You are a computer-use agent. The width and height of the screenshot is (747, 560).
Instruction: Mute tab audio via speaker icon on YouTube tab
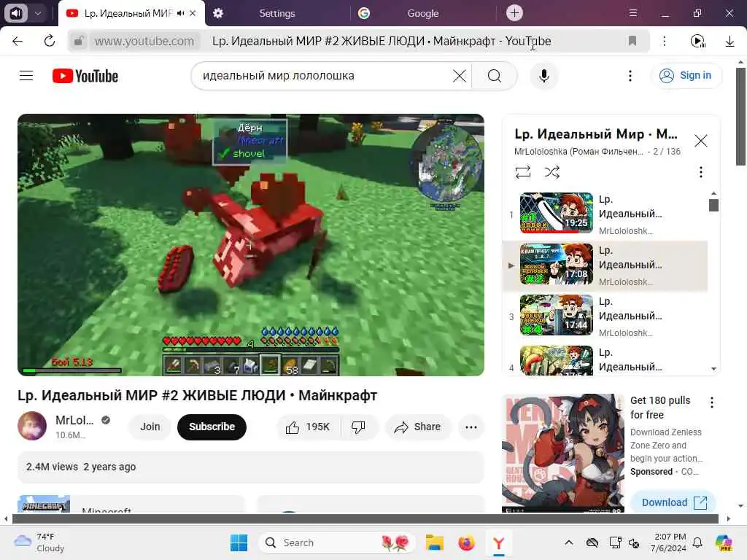(x=180, y=13)
